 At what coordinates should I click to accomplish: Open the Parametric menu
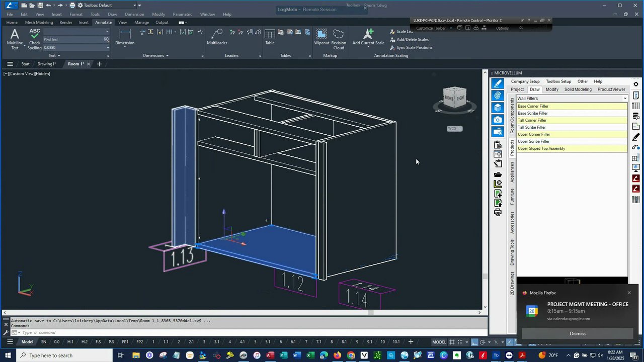182,14
